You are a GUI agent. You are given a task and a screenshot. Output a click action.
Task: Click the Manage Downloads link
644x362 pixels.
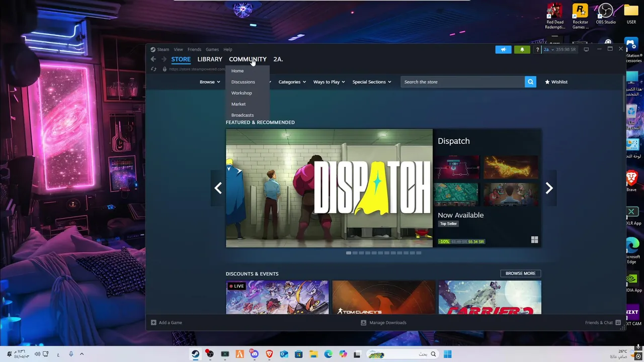point(387,323)
